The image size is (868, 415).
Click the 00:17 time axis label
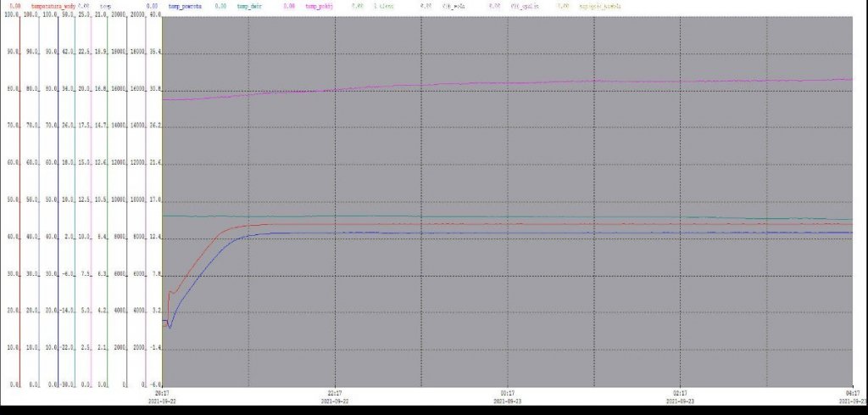click(x=508, y=393)
